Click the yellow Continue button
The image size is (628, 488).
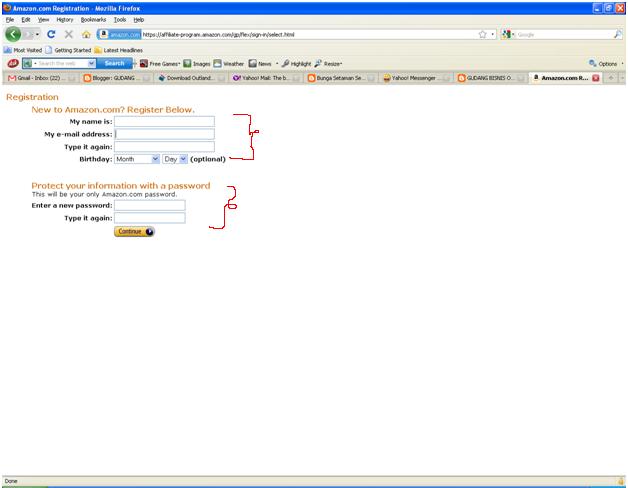click(134, 232)
